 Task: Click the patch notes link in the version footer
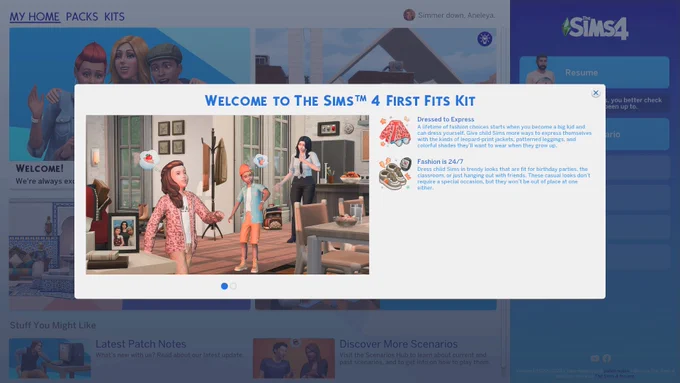616,371
